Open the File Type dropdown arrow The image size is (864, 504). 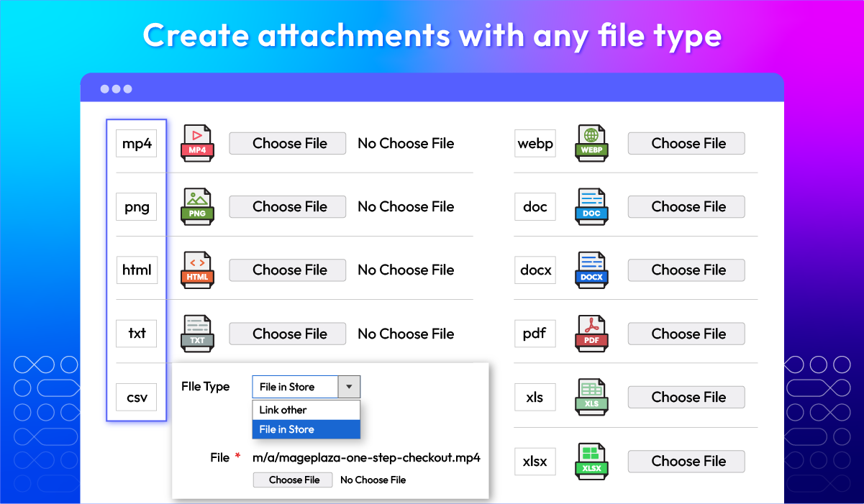click(x=350, y=386)
